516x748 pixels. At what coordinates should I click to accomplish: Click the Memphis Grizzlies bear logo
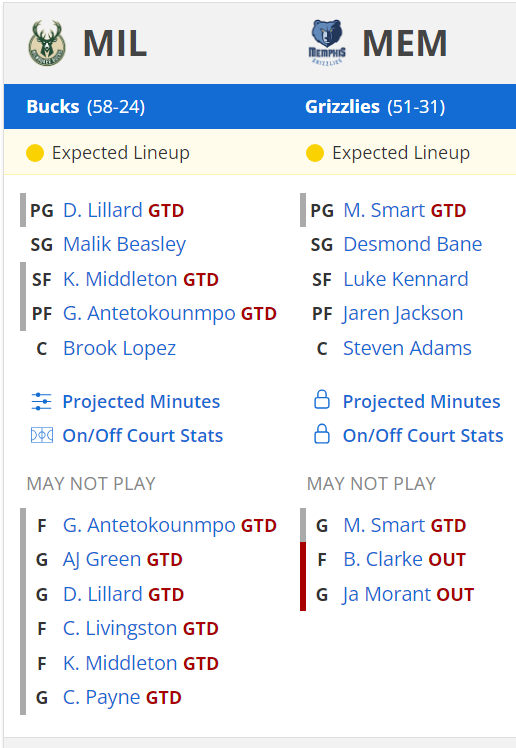pyautogui.click(x=327, y=42)
